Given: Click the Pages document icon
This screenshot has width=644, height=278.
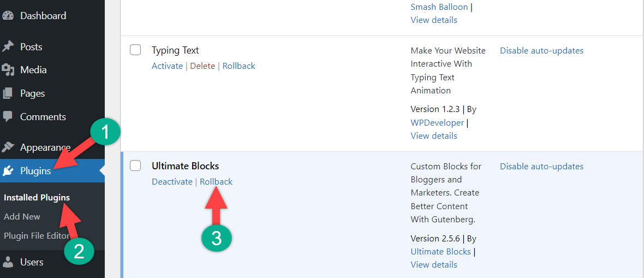Looking at the screenshot, I should (x=8, y=93).
